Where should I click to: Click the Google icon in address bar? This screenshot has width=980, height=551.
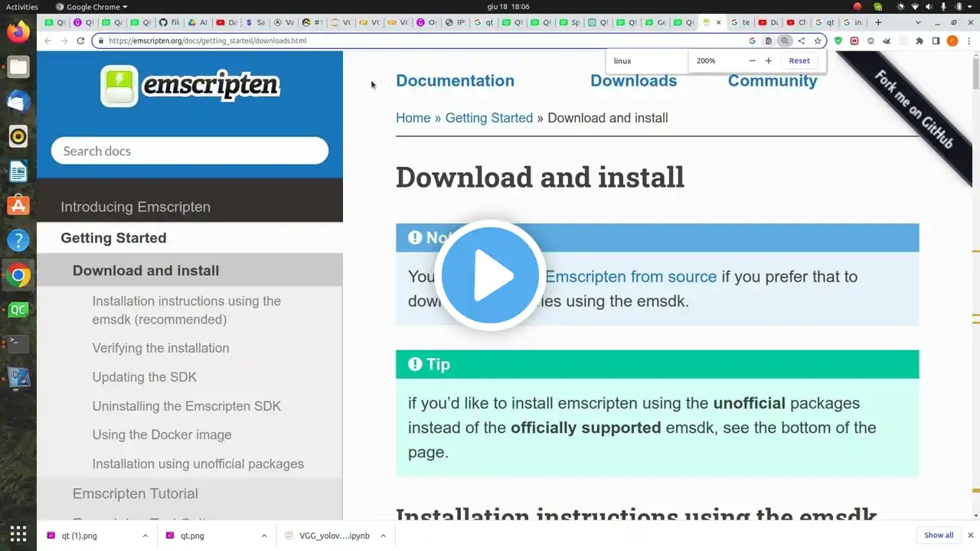point(752,41)
